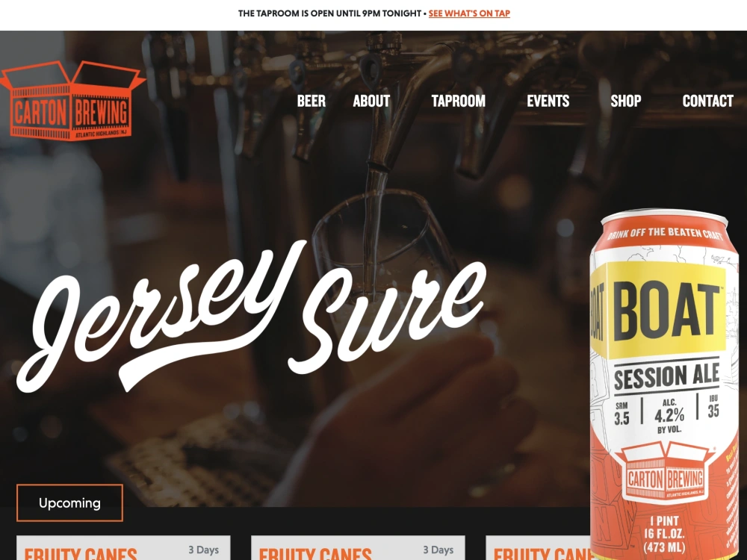Click the 3 Days label on first card
This screenshot has height=560, width=747.
pyautogui.click(x=203, y=550)
